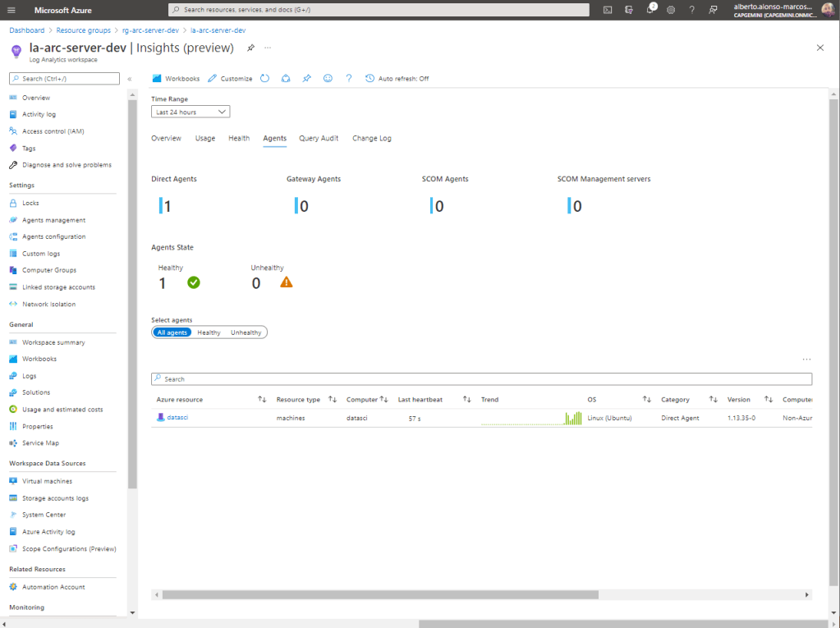This screenshot has height=628, width=840.
Task: Select the All agents filter pill
Action: (x=172, y=332)
